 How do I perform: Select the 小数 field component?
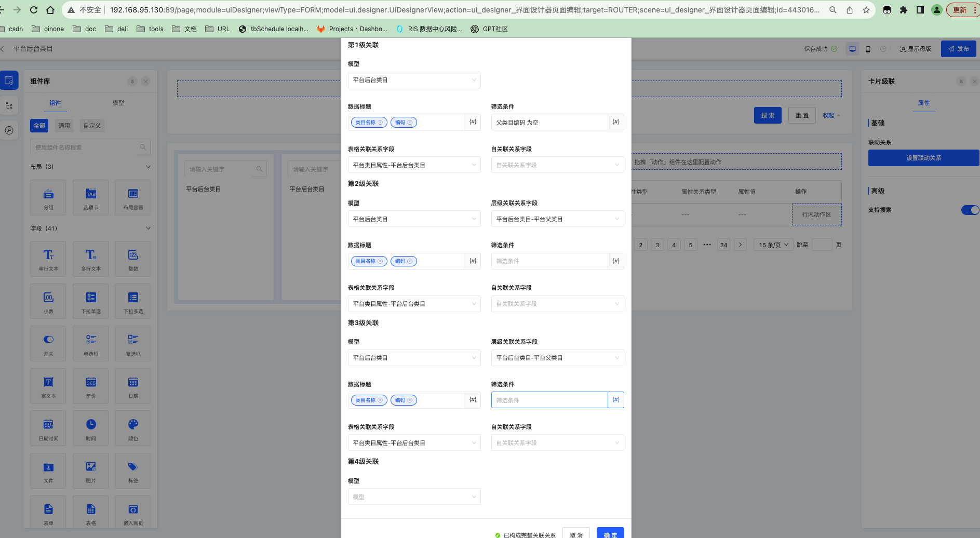48,301
